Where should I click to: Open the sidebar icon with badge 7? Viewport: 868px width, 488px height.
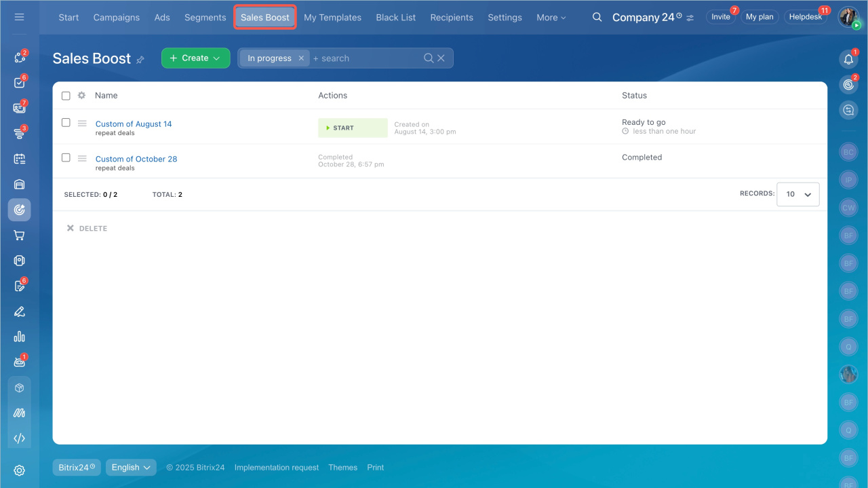click(19, 108)
